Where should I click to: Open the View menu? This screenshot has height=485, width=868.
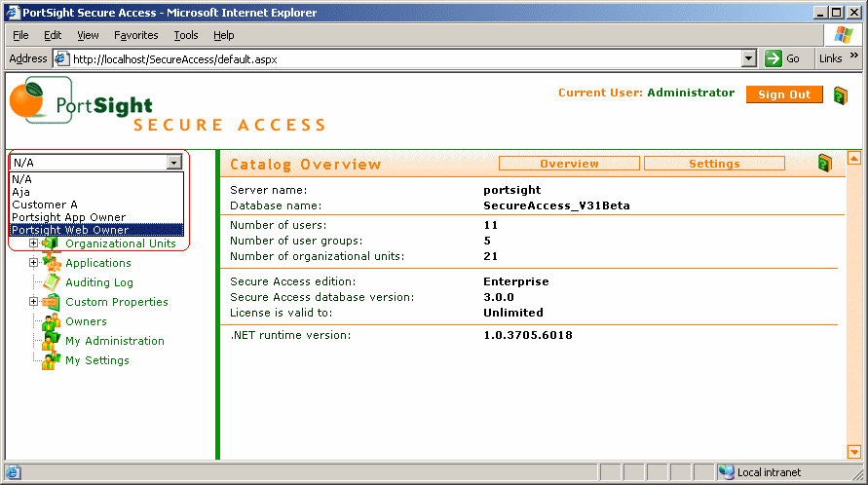click(88, 35)
